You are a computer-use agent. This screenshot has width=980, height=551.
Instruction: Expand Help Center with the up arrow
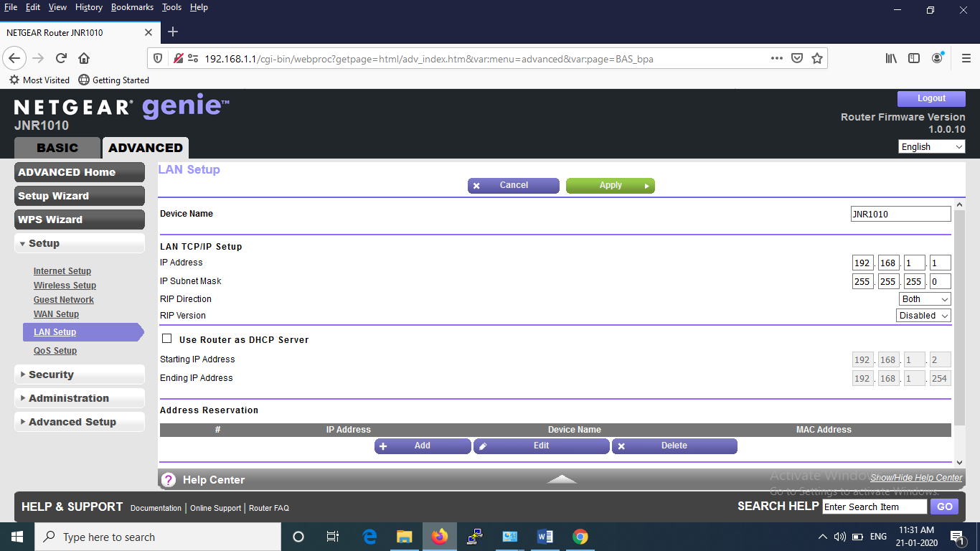562,479
